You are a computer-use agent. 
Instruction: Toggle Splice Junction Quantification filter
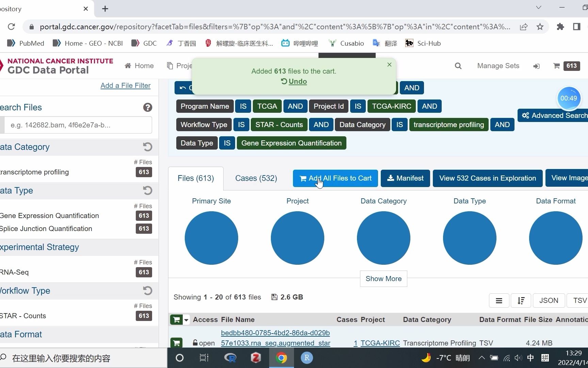46,229
